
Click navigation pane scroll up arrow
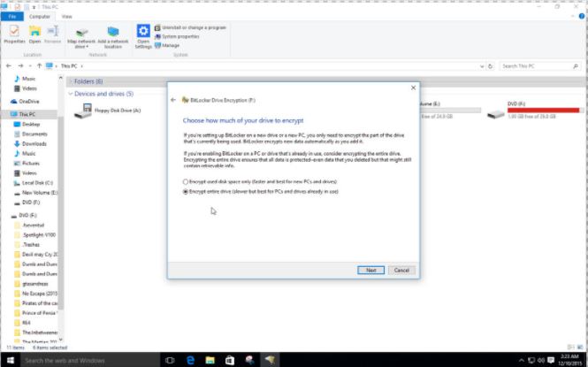pyautogui.click(x=61, y=78)
